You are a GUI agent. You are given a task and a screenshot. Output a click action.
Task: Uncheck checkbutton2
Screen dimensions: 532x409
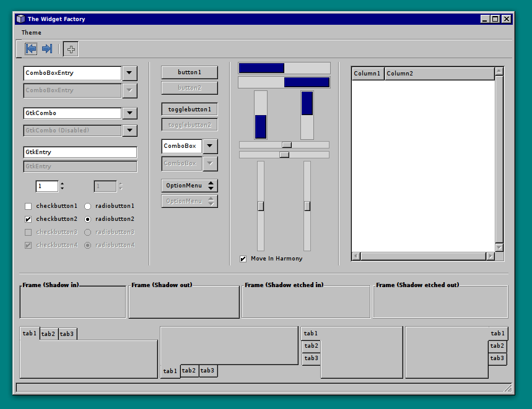coord(28,219)
